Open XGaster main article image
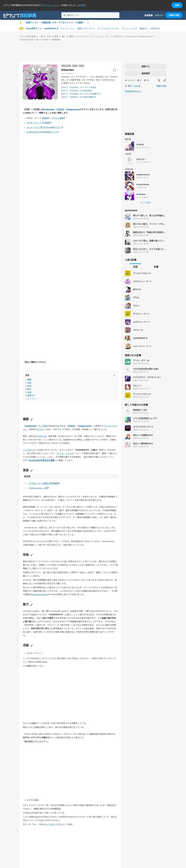Viewport: 186px width, 868px height. (40, 82)
